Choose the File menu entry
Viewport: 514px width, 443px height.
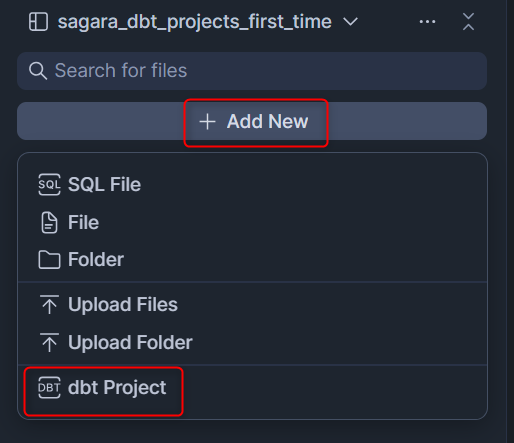point(252,222)
